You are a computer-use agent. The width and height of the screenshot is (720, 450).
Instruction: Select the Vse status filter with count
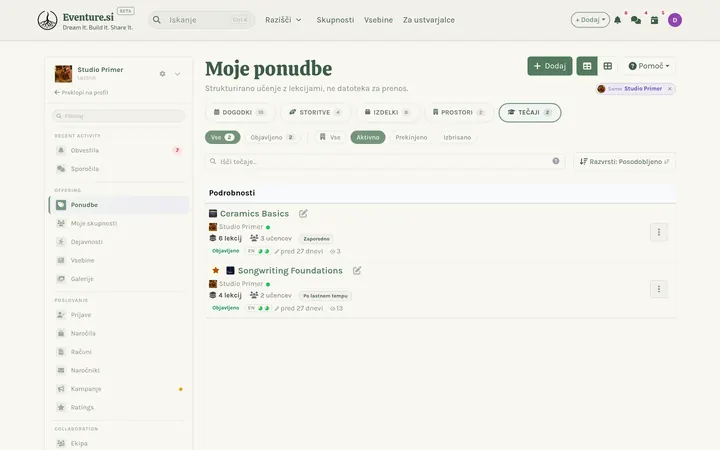(x=223, y=137)
